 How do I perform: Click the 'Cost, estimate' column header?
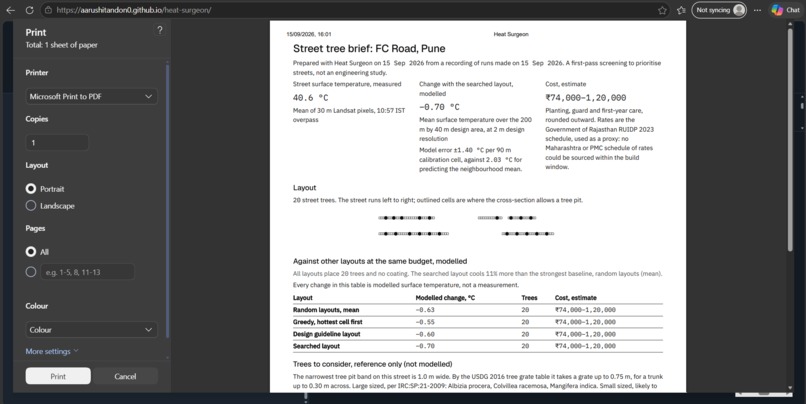pos(576,298)
